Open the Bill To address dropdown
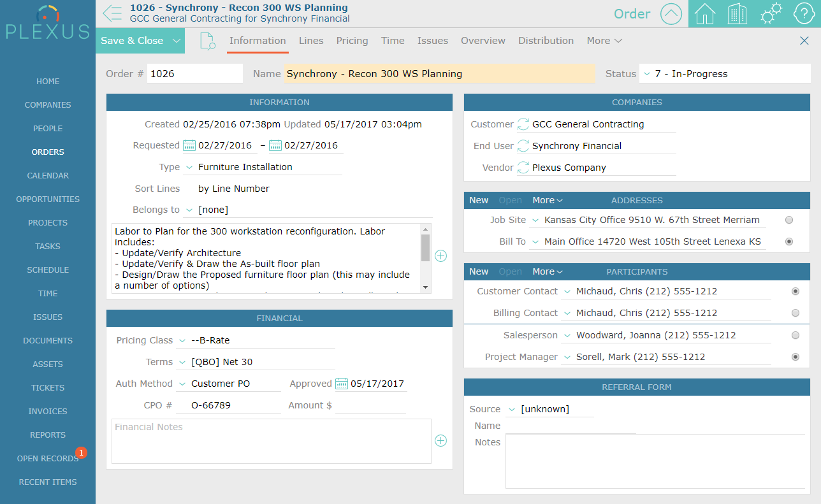The width and height of the screenshot is (821, 504). [x=535, y=241]
